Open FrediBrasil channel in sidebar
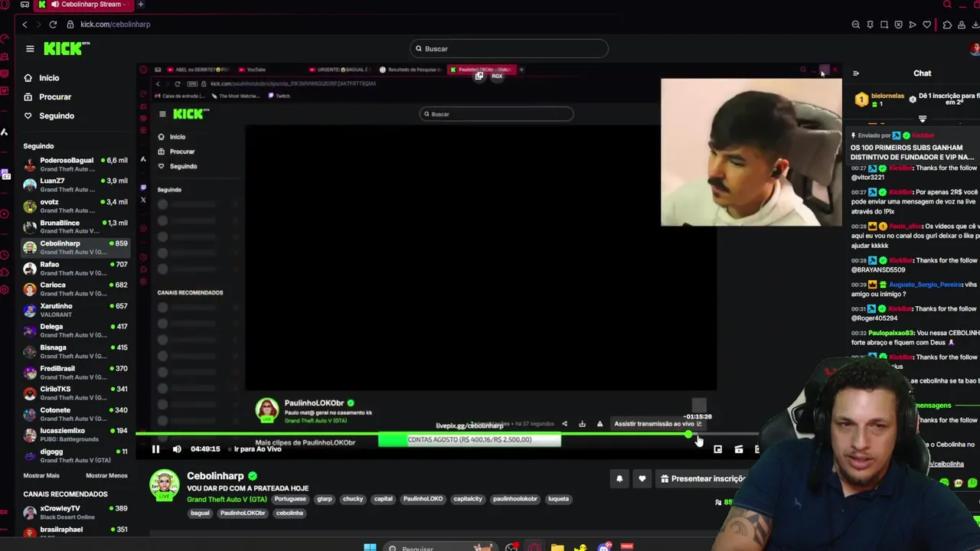 coord(75,373)
